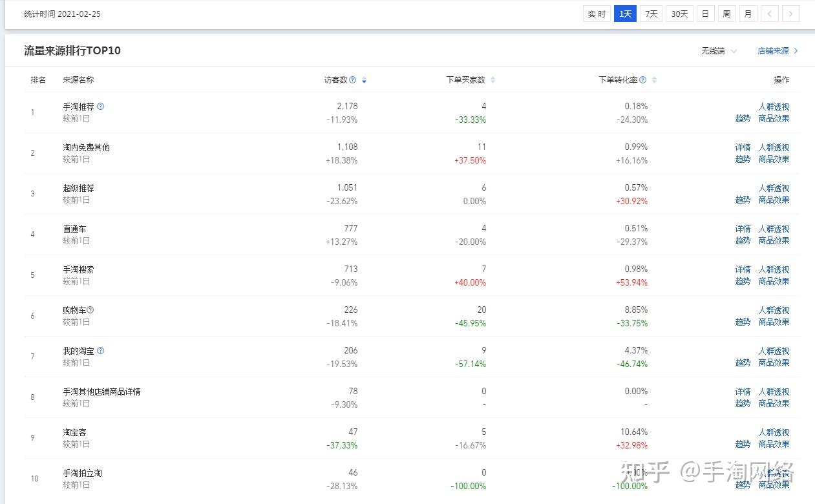Image resolution: width=815 pixels, height=504 pixels.
Task: Go to previous date with left arrow
Action: [x=769, y=14]
